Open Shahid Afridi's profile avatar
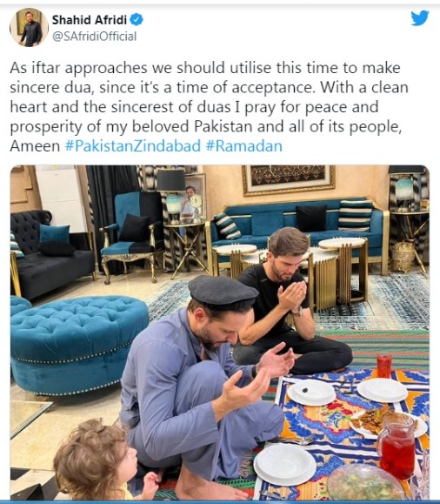 [x=30, y=27]
